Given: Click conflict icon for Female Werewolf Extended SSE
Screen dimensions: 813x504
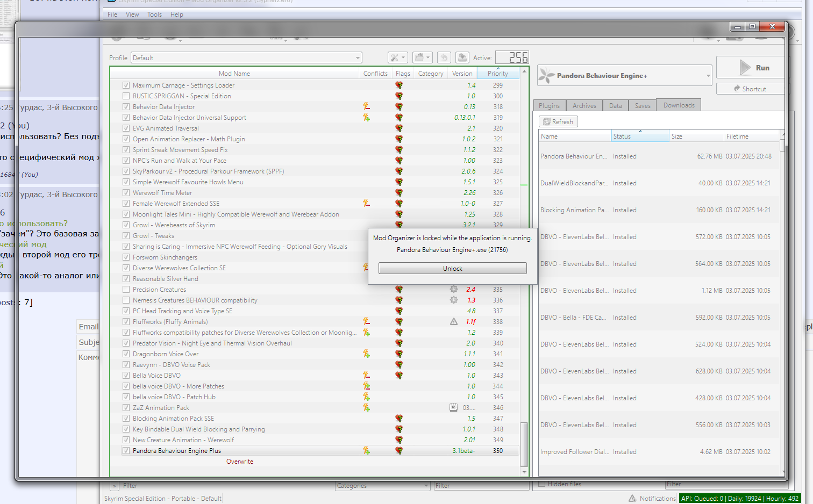Looking at the screenshot, I should coord(366,203).
